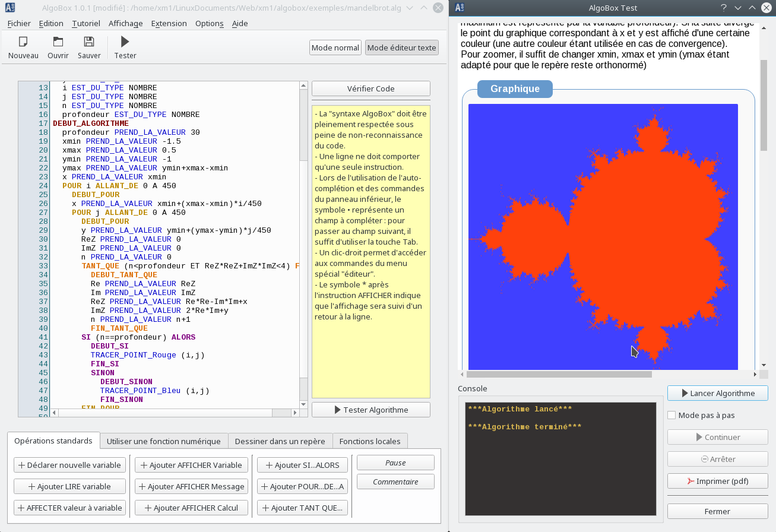This screenshot has width=776, height=532.
Task: Click the Nouveau new file icon
Action: click(23, 42)
